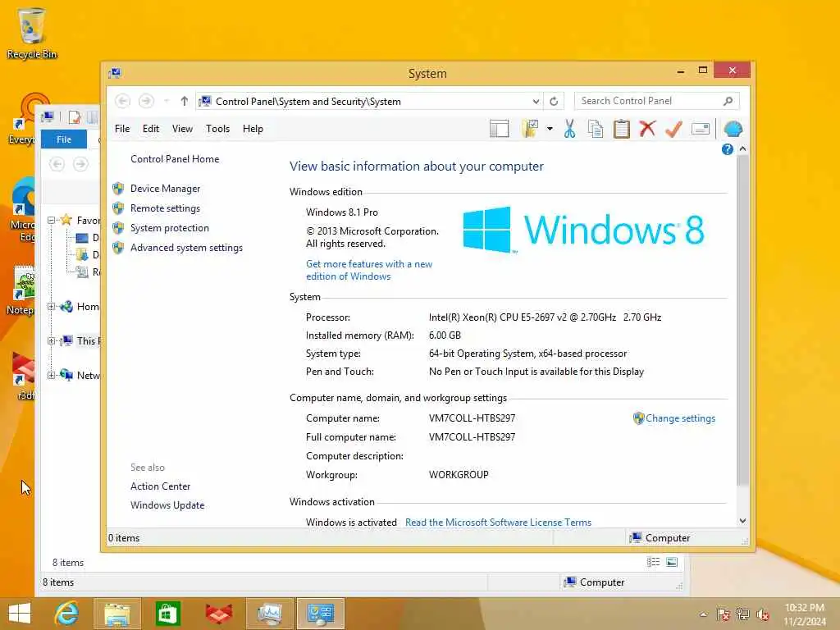
Task: Click the layout pane toolbar icon
Action: click(x=499, y=129)
